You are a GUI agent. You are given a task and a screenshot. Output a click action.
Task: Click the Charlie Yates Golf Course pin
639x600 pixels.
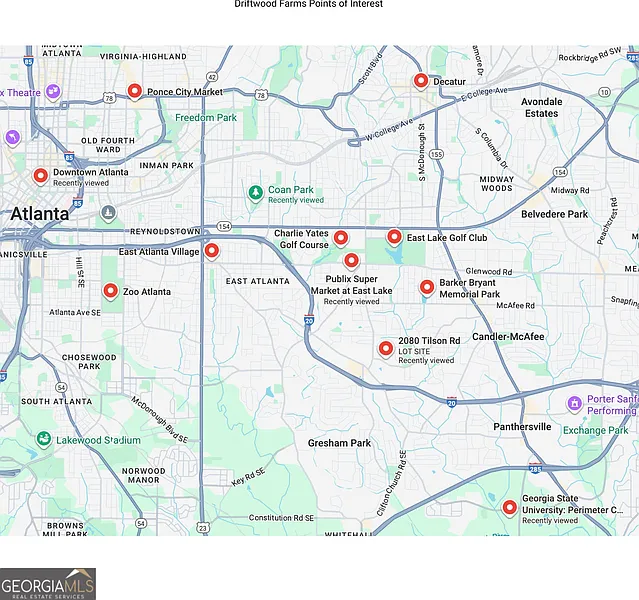tap(341, 238)
